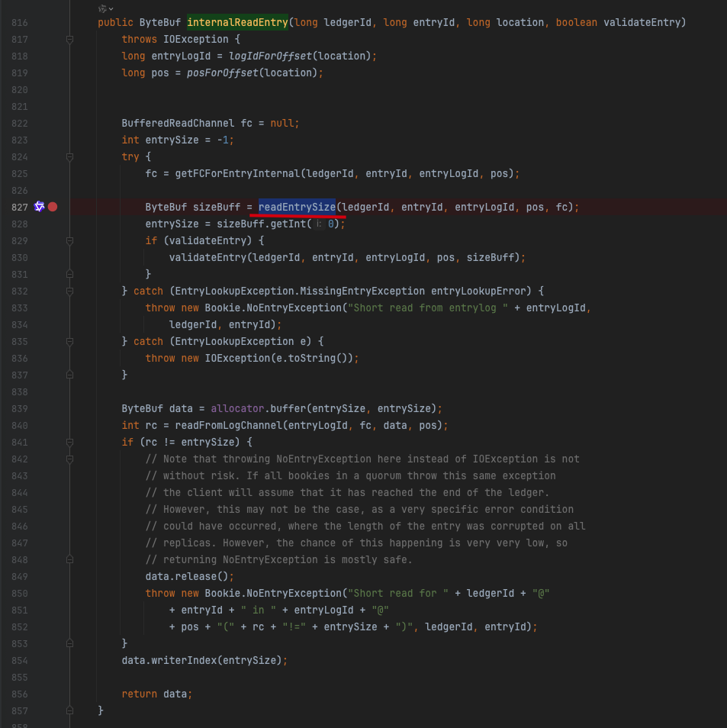The image size is (727, 728).
Task: Click BufferedReadChannel type on line 822
Action: [x=178, y=124]
